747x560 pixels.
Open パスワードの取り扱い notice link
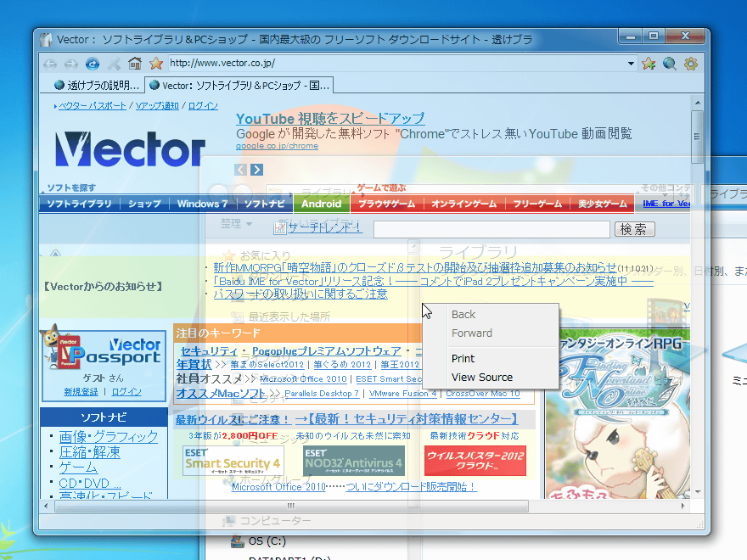[300, 294]
